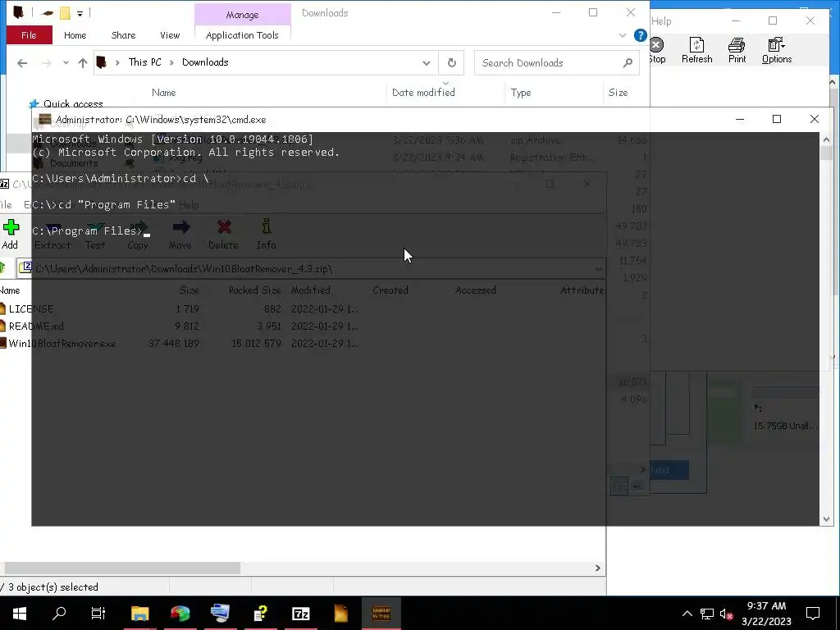Image resolution: width=840 pixels, height=630 pixels.
Task: Click the 7-Zip horizontal scrollbar right arrow
Action: 598,568
